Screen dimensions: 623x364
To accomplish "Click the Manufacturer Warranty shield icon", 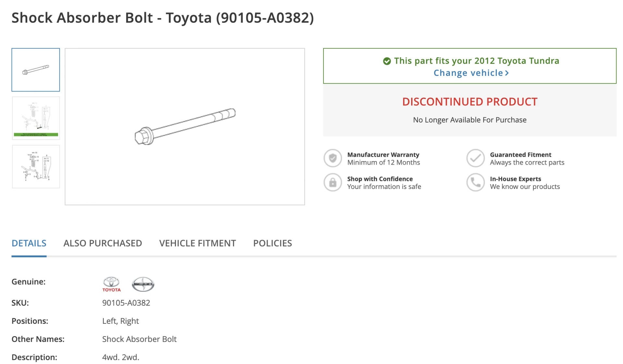I will [x=333, y=158].
